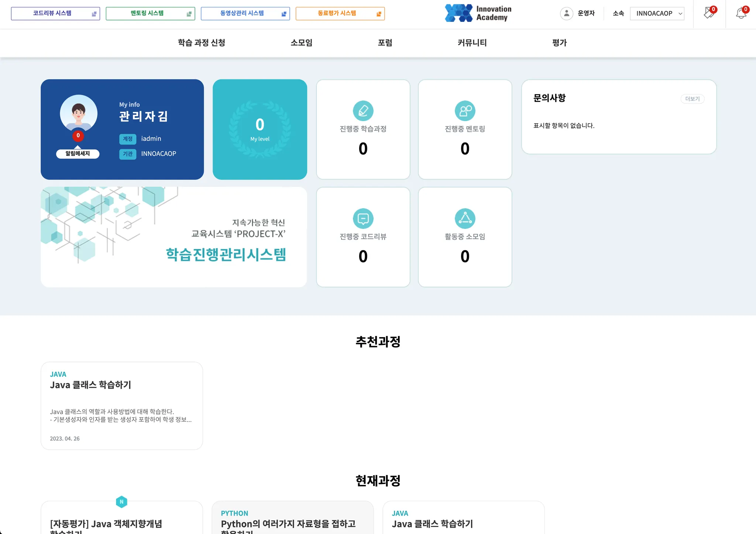Click the green N badge on course card
756x534 pixels.
pos(121,502)
